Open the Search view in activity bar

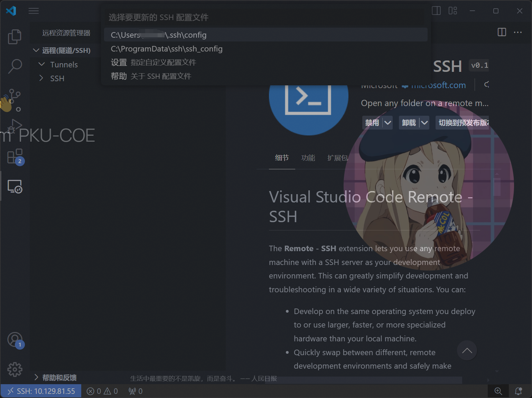pyautogui.click(x=15, y=66)
